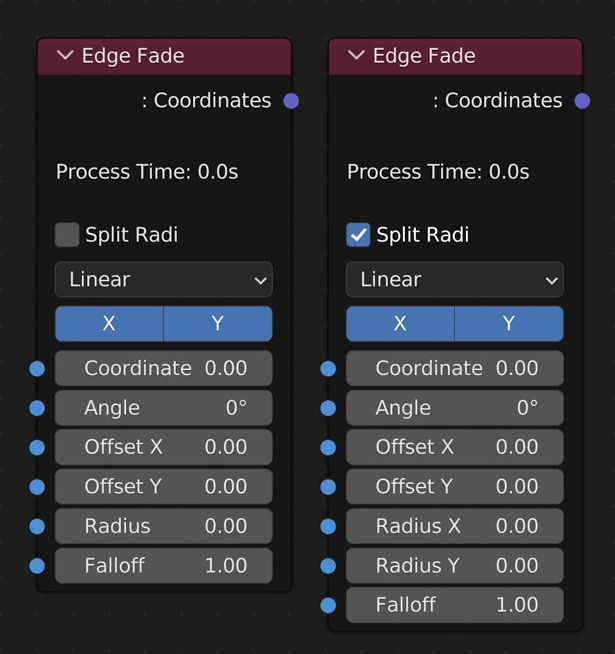The image size is (615, 654).
Task: Collapse the right Edge Fade node
Action: point(357,56)
